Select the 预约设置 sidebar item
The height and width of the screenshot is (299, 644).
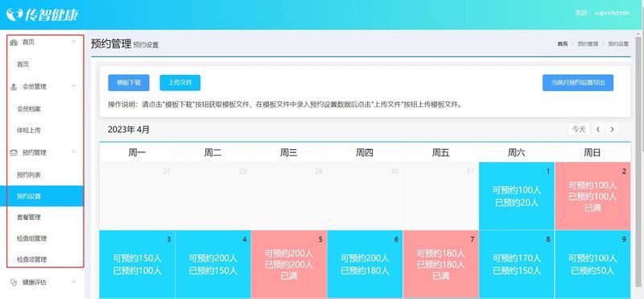pyautogui.click(x=42, y=196)
